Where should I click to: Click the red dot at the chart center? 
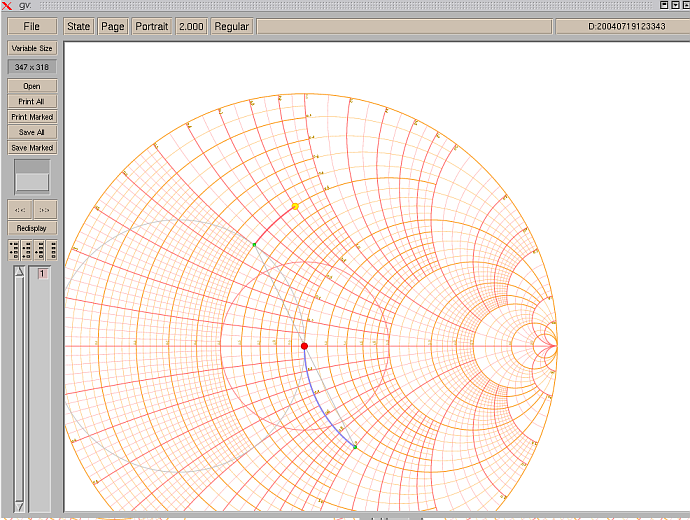pyautogui.click(x=304, y=346)
